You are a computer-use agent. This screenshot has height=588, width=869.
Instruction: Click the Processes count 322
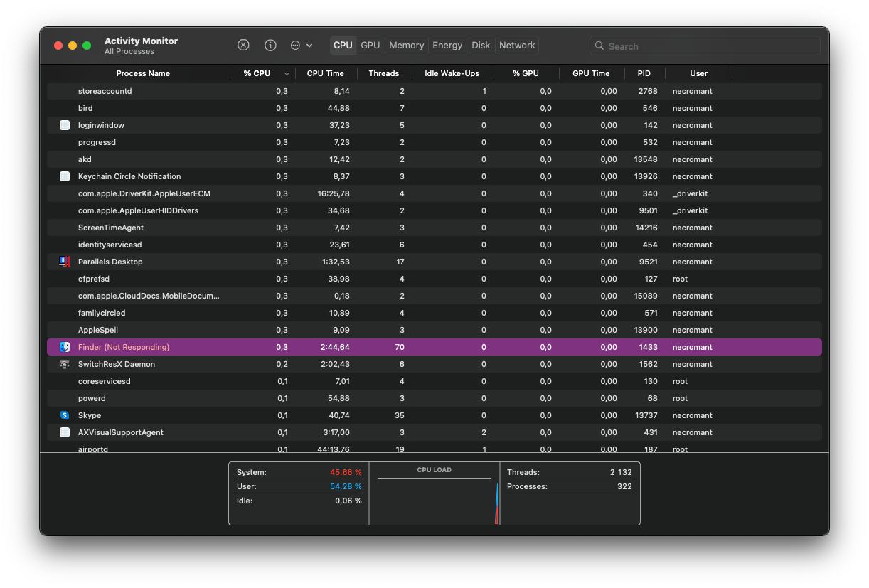coord(625,486)
